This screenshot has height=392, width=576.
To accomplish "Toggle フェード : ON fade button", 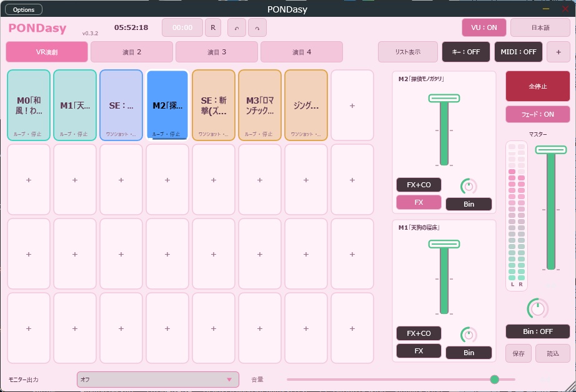I will click(x=538, y=114).
